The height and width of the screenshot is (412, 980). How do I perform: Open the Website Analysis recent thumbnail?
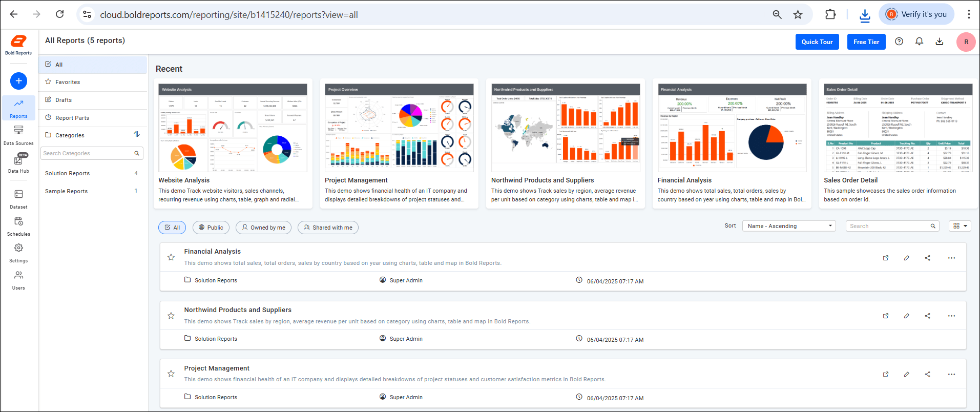click(233, 128)
